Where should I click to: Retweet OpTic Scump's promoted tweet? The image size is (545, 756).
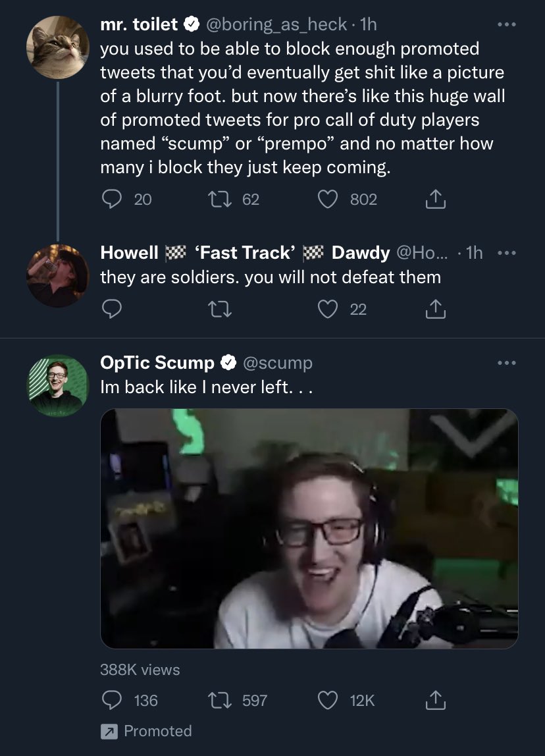219,701
